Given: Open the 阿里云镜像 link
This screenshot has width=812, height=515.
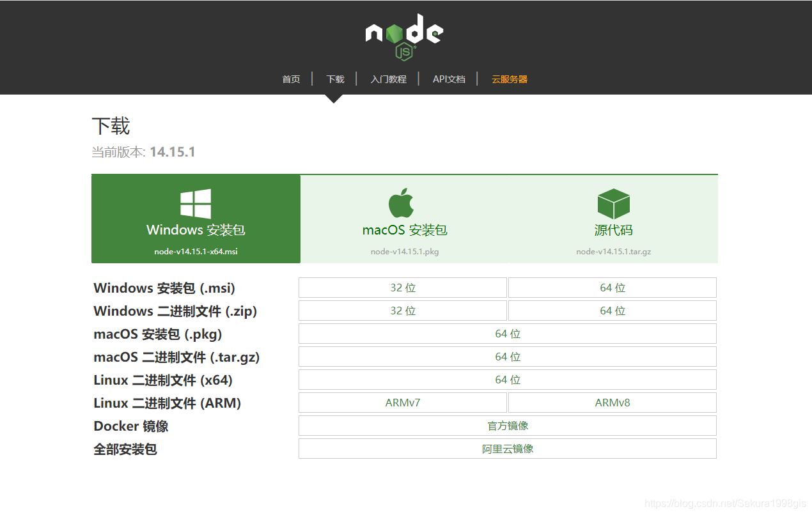Looking at the screenshot, I should 508,449.
